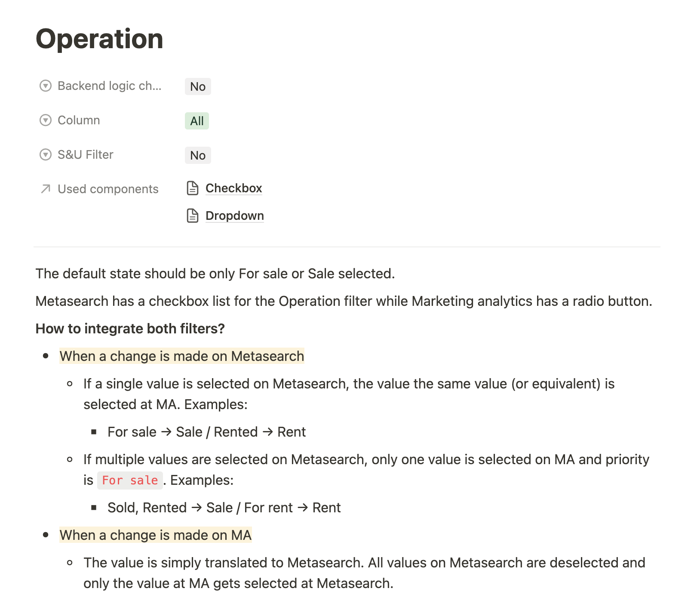Click the Backend logic property name
Screen dimensions: 694x616
coord(109,86)
